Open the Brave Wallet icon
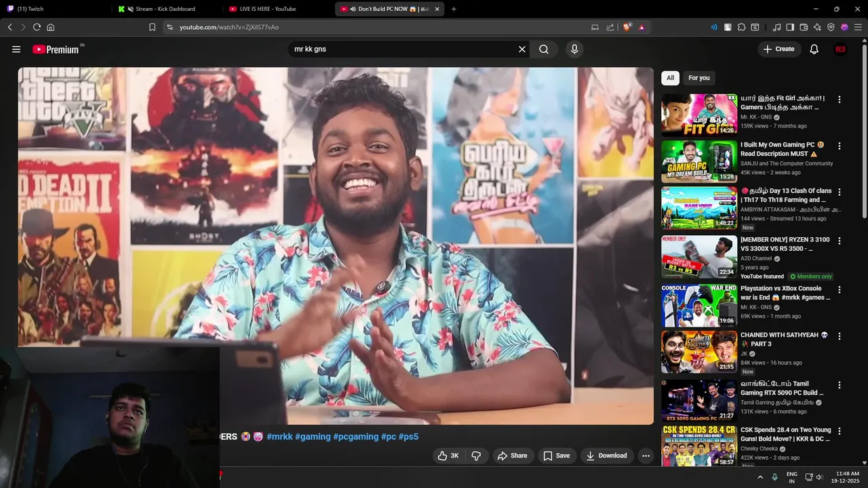The image size is (868, 488). (x=804, y=27)
